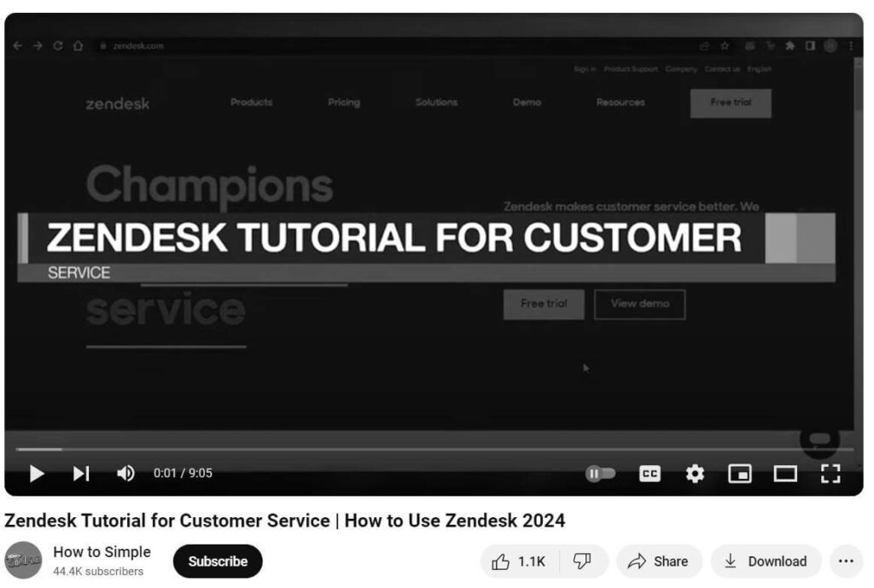
Task: Download the video
Action: [766, 562]
